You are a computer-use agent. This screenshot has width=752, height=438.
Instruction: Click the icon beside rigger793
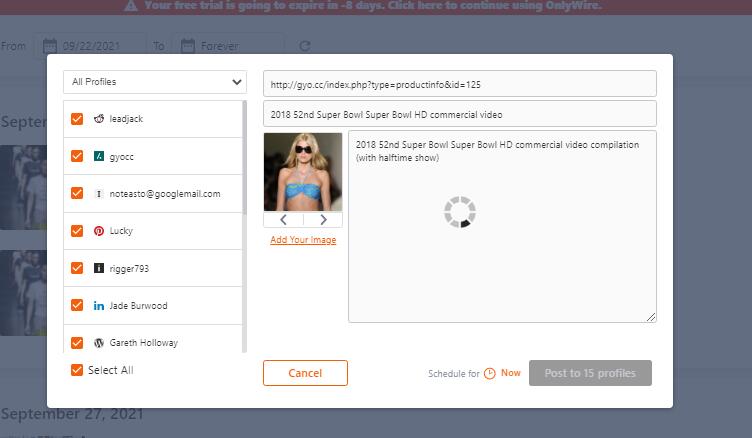click(x=99, y=269)
